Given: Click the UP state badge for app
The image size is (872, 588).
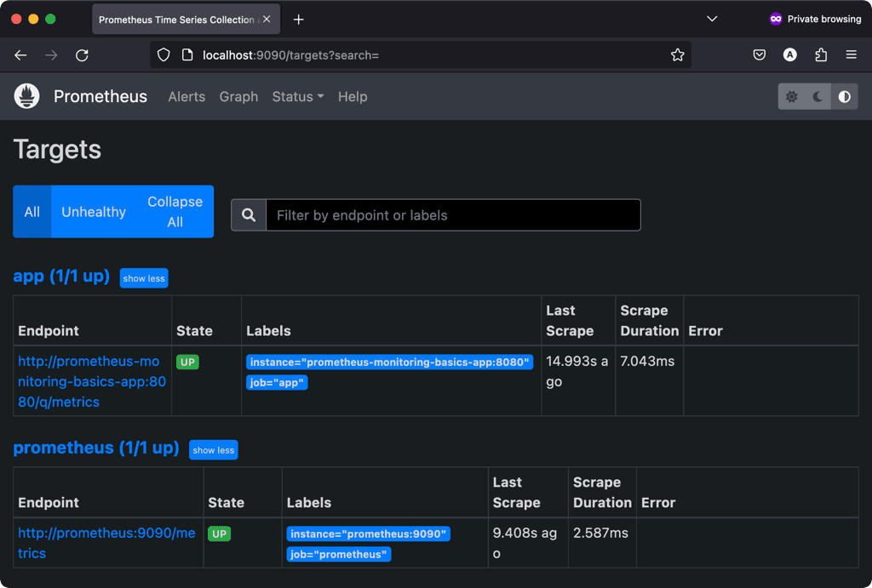Looking at the screenshot, I should click(187, 362).
